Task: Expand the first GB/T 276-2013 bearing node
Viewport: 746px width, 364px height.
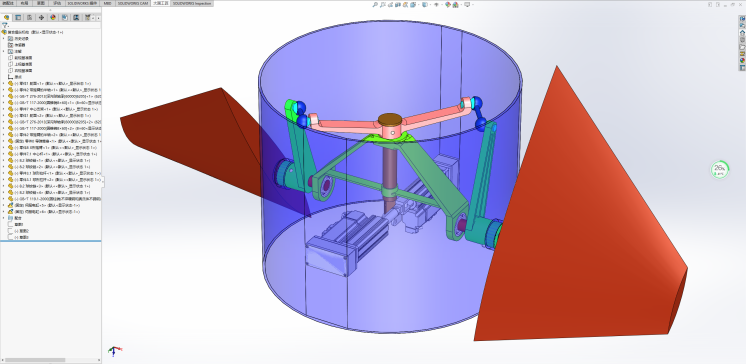Action: coord(4,96)
